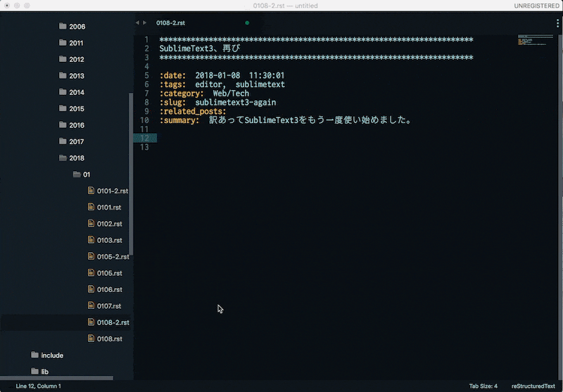Click the next tab arrow icon
The height and width of the screenshot is (392, 563).
[145, 23]
